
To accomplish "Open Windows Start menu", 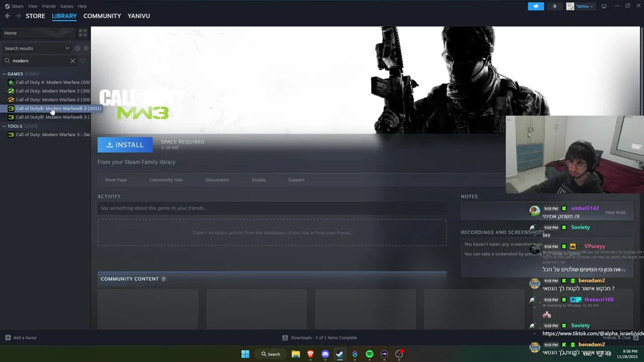I will [245, 354].
